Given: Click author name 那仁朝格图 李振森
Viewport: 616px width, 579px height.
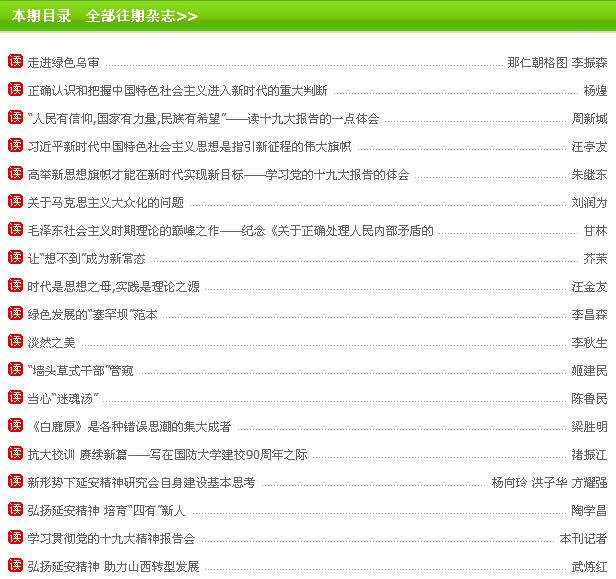Looking at the screenshot, I should [557, 63].
